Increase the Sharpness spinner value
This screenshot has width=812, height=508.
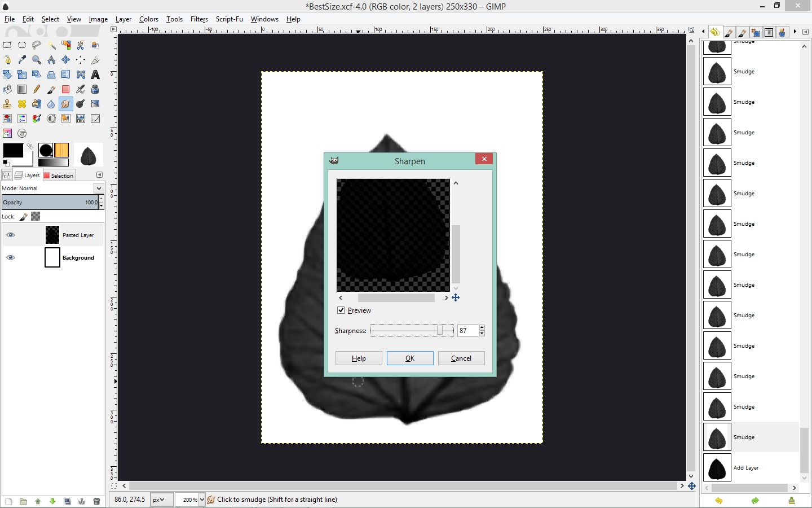[482, 327]
